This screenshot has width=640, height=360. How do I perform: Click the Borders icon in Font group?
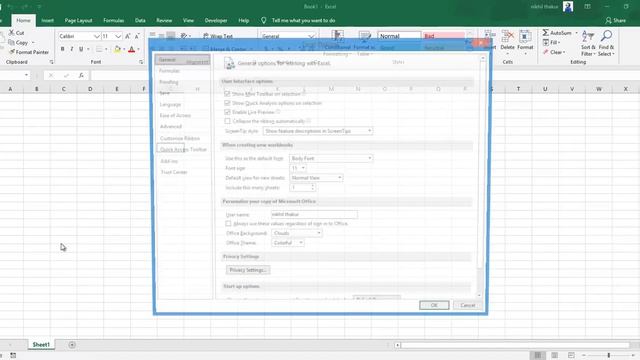pyautogui.click(x=99, y=49)
